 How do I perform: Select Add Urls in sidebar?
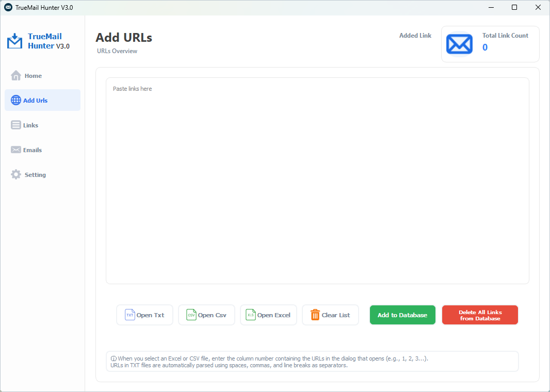point(42,100)
